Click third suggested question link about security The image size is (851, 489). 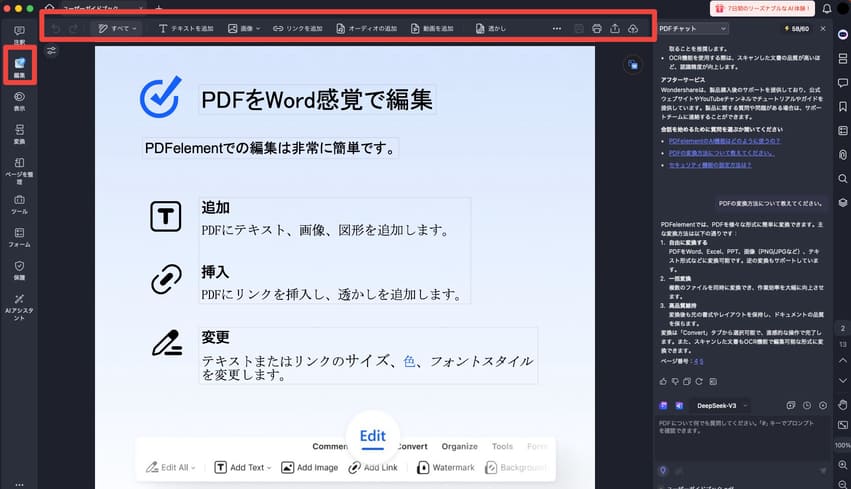tap(710, 165)
